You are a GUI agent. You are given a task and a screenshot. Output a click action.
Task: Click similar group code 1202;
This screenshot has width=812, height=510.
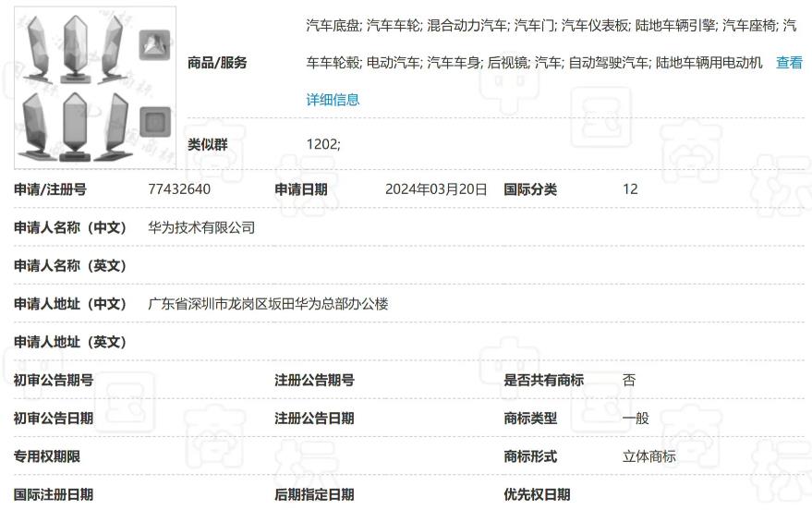click(323, 144)
